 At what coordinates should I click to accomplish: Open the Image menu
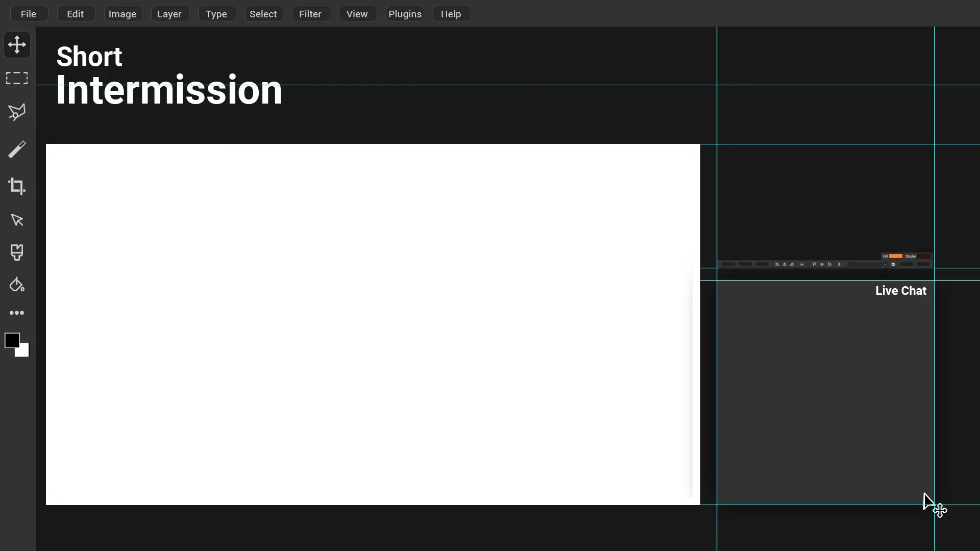122,14
